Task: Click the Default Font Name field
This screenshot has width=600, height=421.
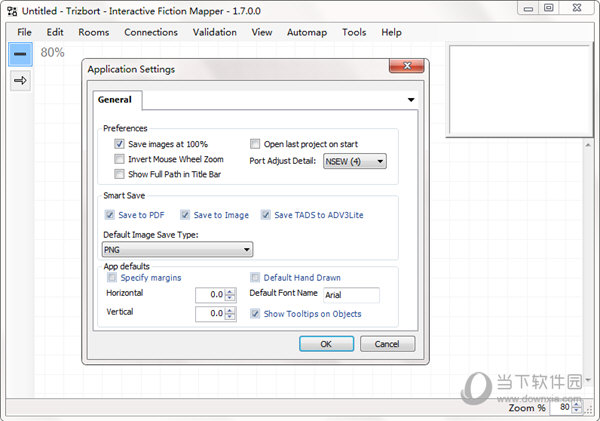Action: [351, 295]
